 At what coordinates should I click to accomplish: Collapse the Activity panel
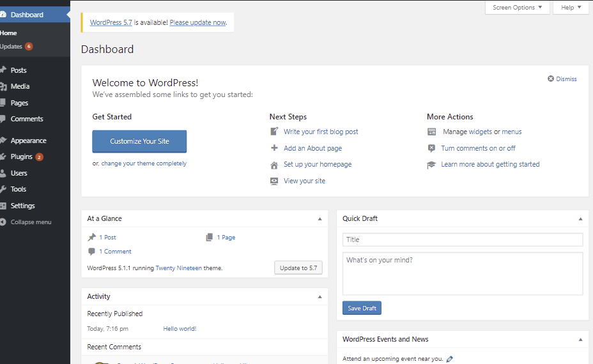coord(320,297)
